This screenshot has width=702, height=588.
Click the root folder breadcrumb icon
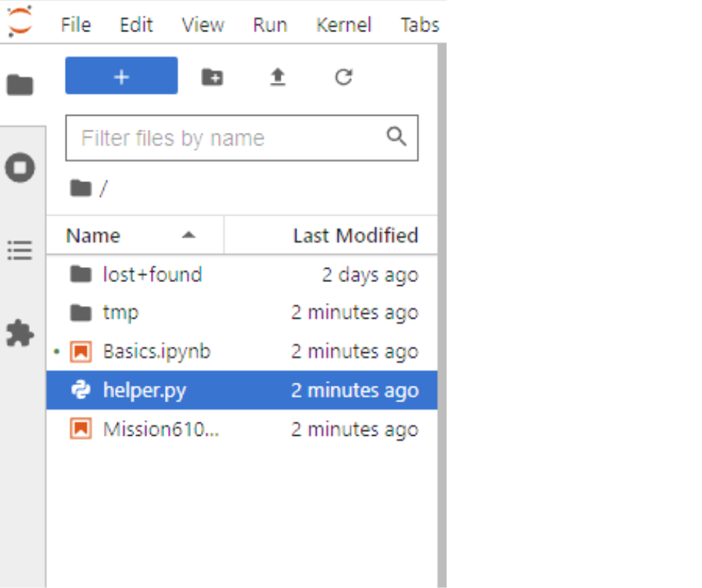tap(81, 188)
